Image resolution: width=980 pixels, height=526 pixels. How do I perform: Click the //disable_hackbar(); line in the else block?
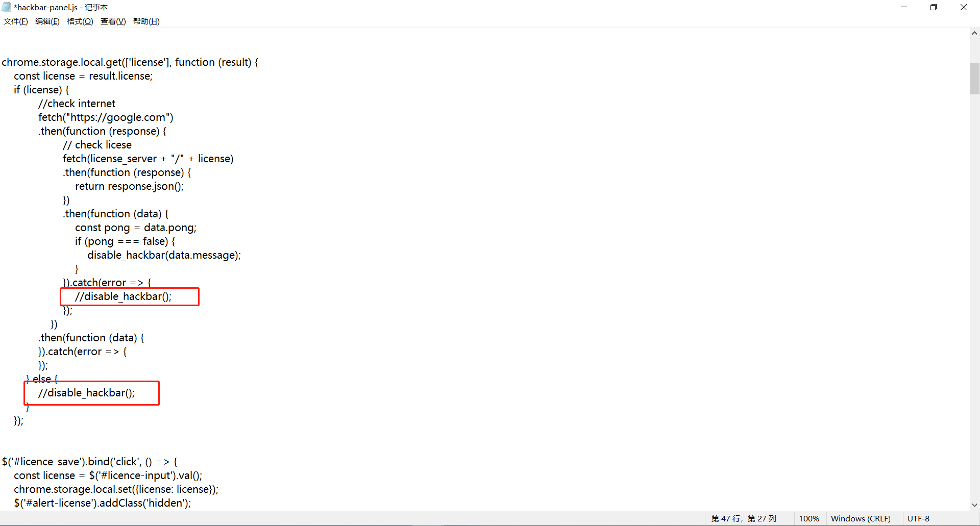pyautogui.click(x=86, y=393)
